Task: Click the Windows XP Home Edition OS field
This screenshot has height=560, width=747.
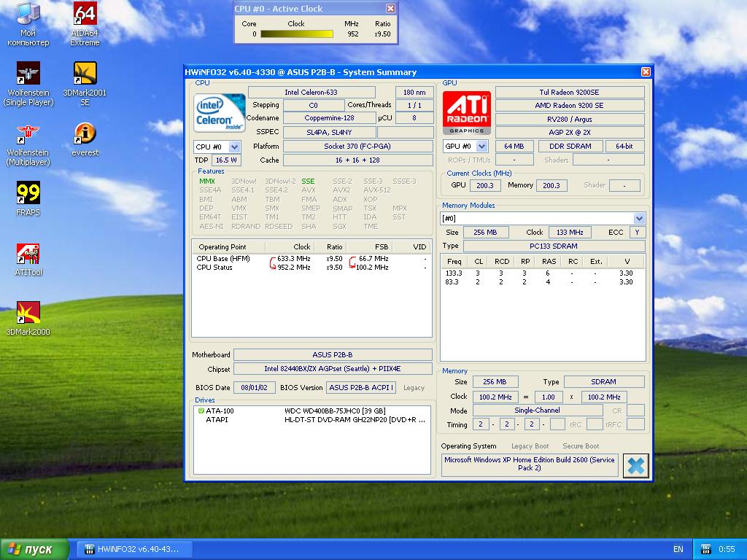Action: [530, 464]
